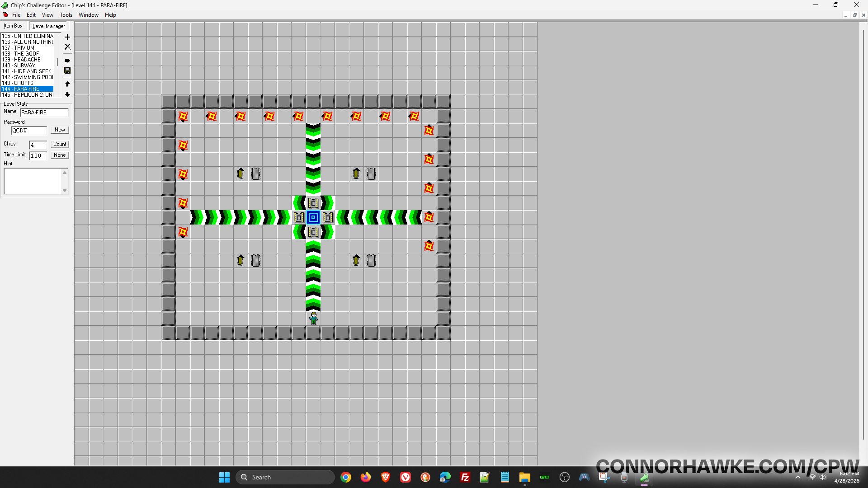Screen dimensions: 868x488
Task: Click the upper-left computer chip tile
Action: pyautogui.click(x=255, y=174)
